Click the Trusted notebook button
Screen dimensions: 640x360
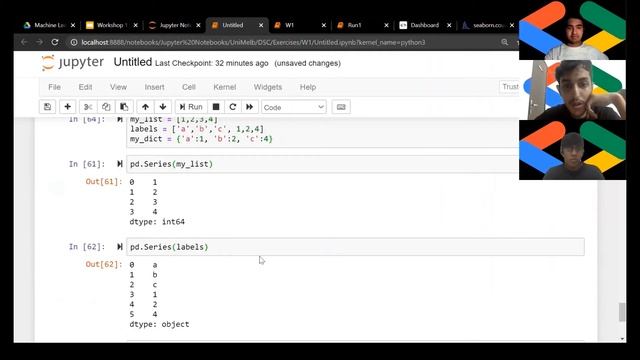509,87
